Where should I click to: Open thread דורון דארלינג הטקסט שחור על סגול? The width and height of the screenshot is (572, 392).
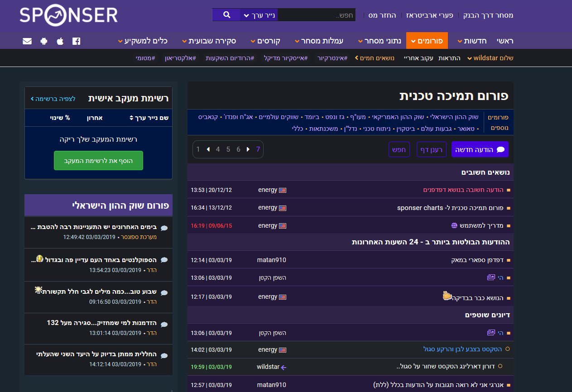point(447,367)
